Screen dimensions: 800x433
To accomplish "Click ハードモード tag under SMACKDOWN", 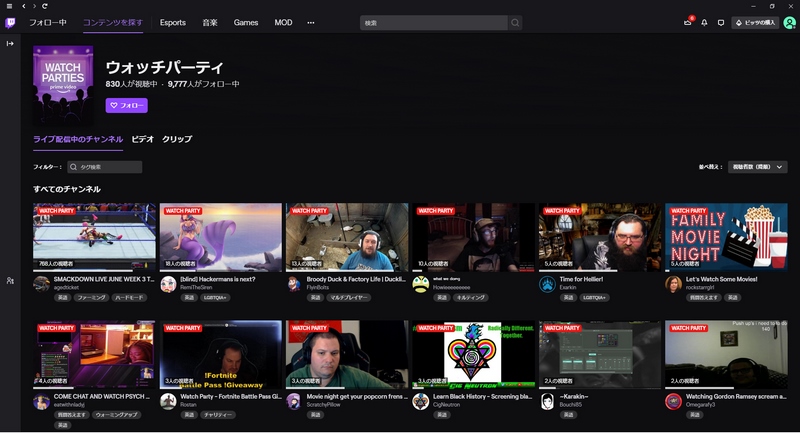I will [129, 298].
